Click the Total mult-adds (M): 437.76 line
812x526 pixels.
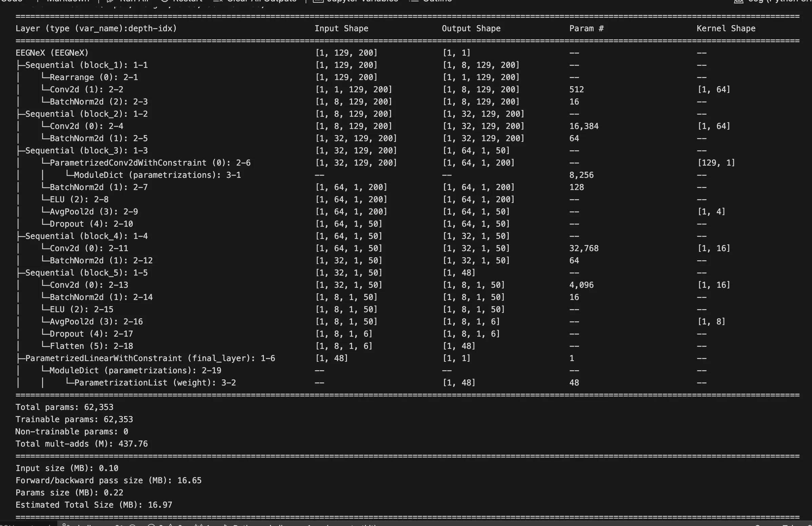pos(81,444)
